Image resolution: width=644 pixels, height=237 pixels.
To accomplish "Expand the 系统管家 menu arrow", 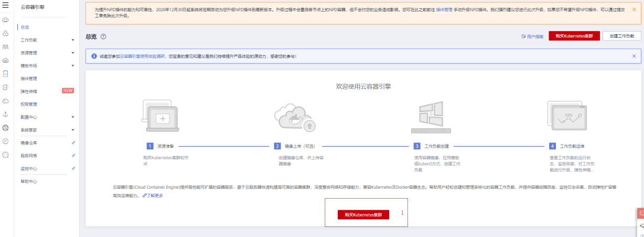I will click(x=72, y=130).
